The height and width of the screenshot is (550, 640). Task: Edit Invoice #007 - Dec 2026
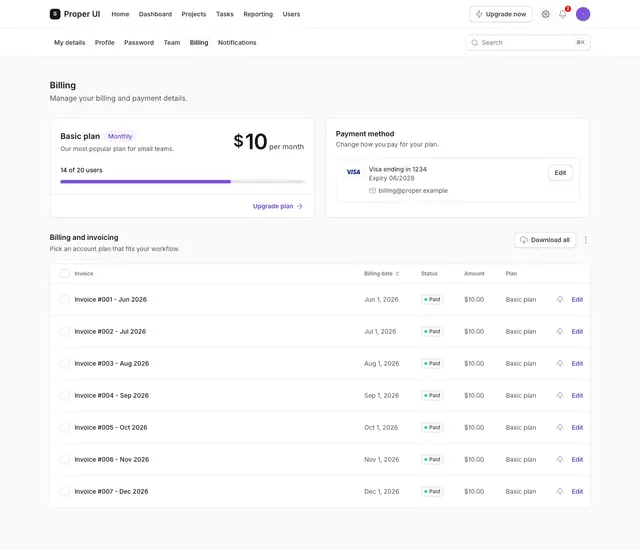[x=577, y=491]
